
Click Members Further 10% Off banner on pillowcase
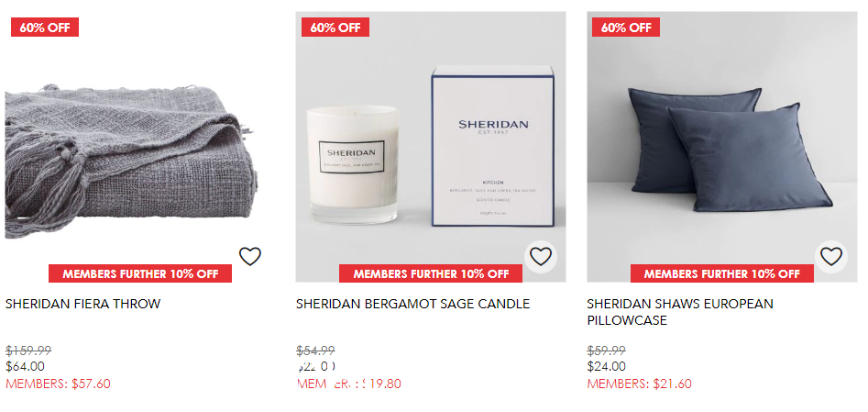tap(722, 273)
